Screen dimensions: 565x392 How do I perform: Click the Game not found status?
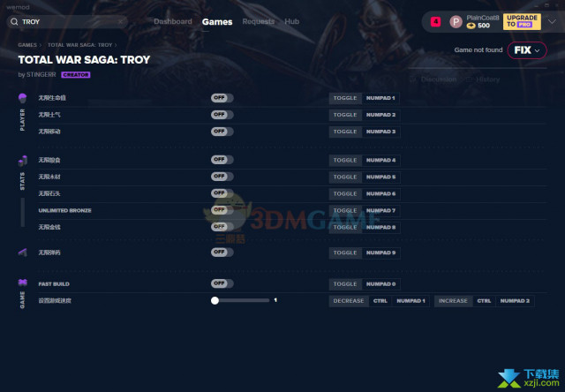coord(478,50)
